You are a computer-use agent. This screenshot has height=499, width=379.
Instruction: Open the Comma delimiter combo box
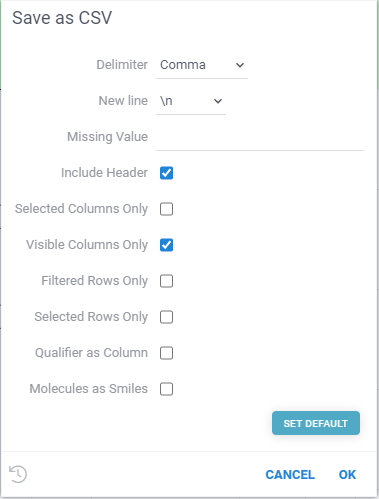click(202, 65)
